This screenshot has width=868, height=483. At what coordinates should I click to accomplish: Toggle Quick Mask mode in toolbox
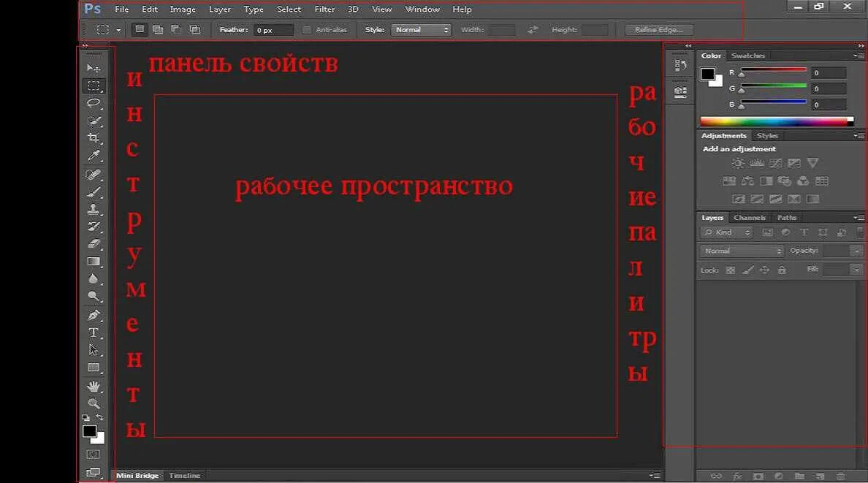(x=93, y=455)
